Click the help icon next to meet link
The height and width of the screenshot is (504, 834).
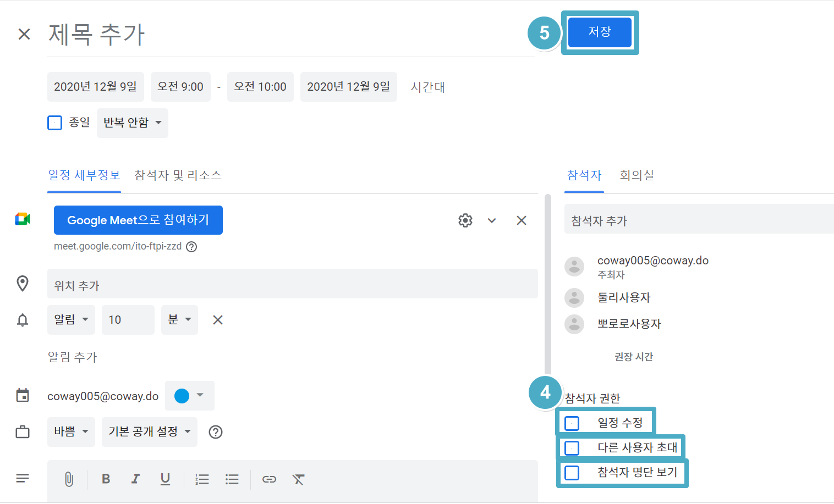point(191,247)
